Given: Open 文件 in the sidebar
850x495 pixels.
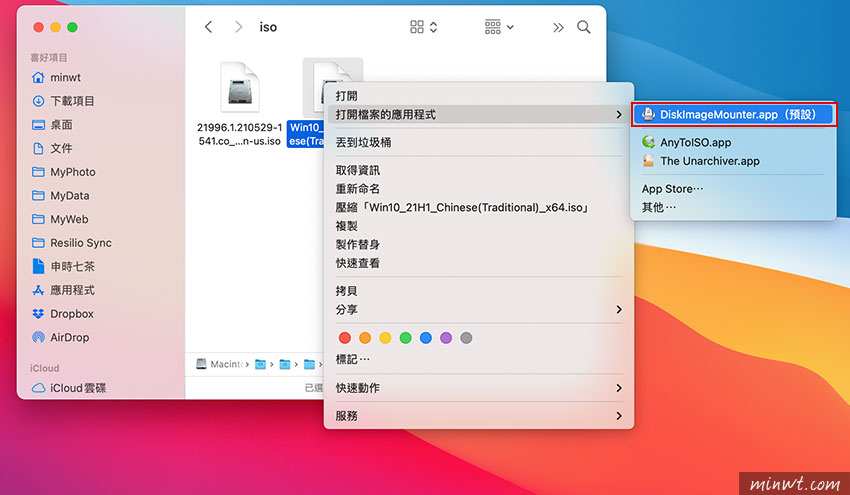Looking at the screenshot, I should (x=52, y=148).
